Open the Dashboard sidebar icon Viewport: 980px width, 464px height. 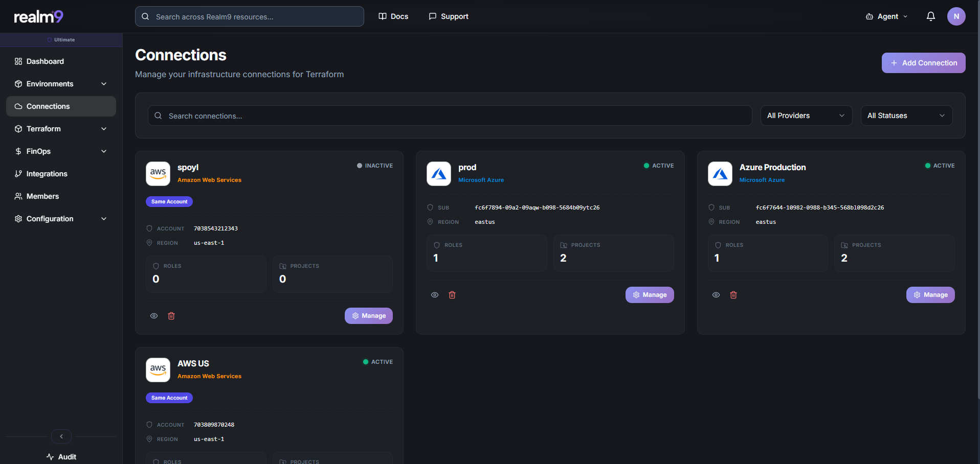tap(18, 61)
